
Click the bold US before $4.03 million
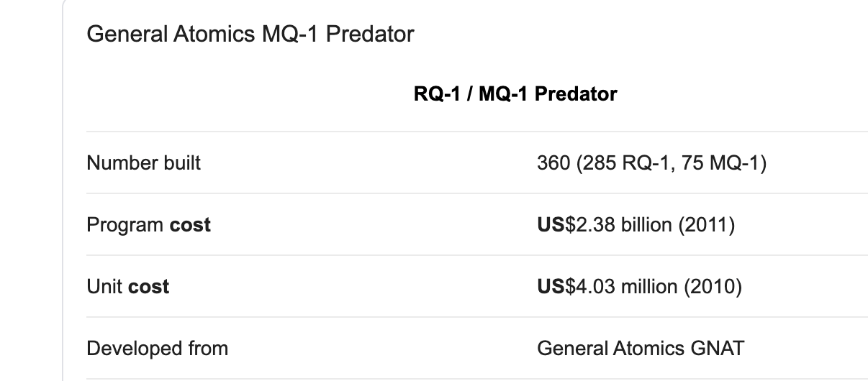pos(550,287)
